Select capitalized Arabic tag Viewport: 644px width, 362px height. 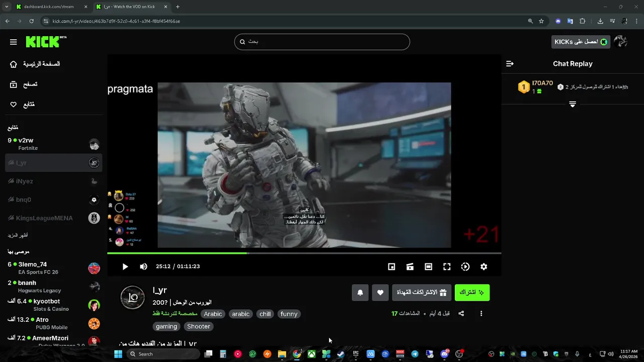pos(213,314)
